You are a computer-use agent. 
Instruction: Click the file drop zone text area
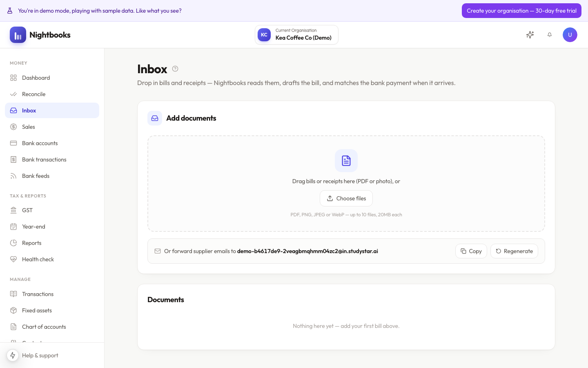point(346,181)
